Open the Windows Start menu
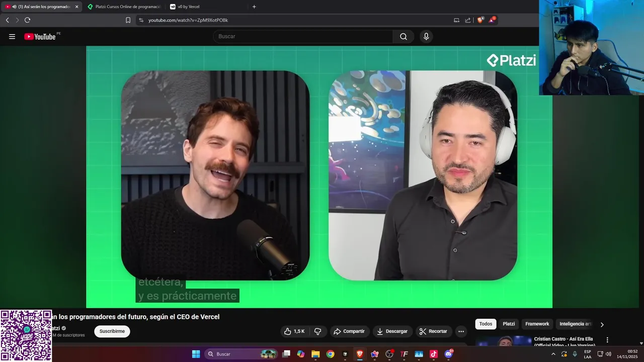Viewport: 644px width, 362px height. 196,354
